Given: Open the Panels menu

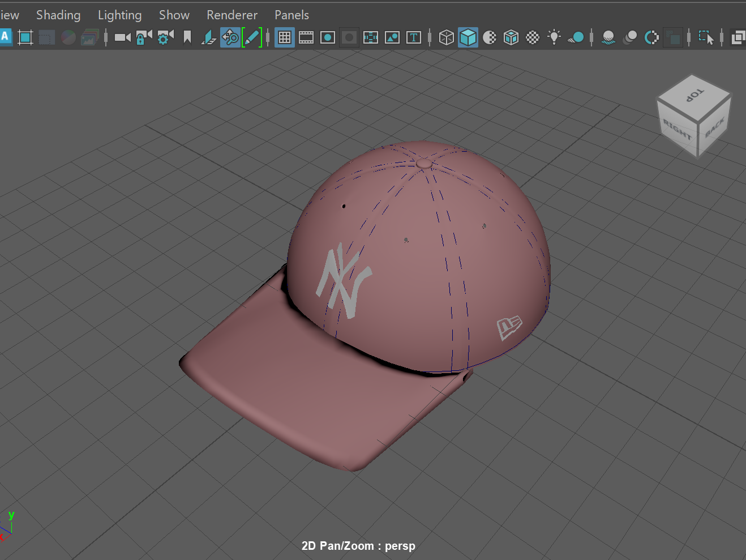Looking at the screenshot, I should pyautogui.click(x=292, y=15).
